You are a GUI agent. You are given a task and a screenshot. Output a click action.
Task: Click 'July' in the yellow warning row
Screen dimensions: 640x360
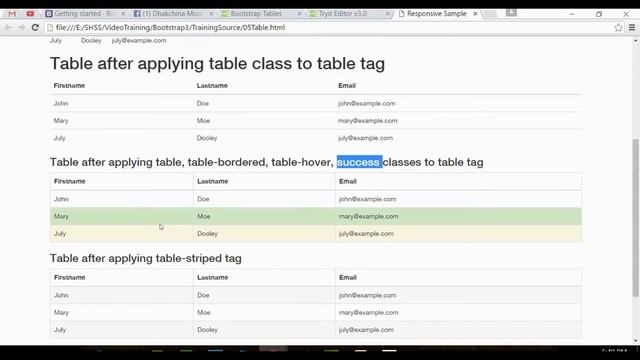[x=60, y=234]
